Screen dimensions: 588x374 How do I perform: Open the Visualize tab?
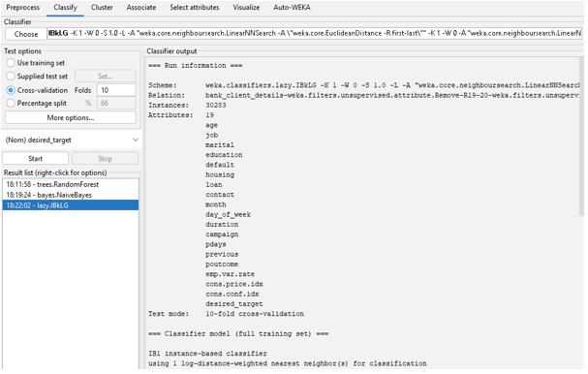(246, 8)
